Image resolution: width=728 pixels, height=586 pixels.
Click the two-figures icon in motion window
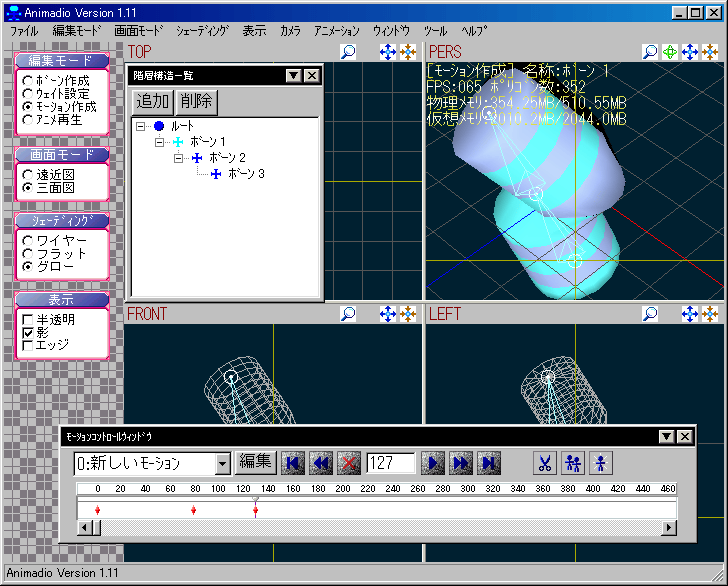pos(573,463)
